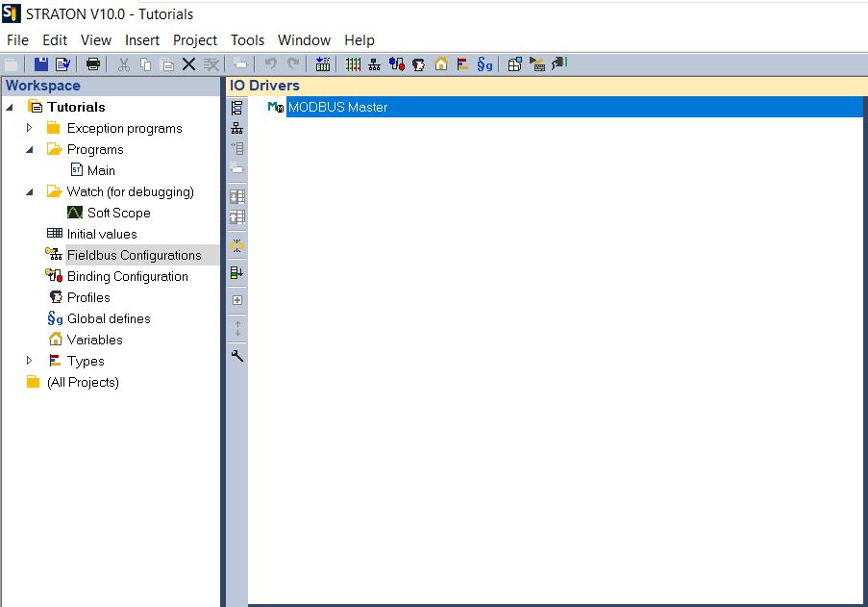Select Binding Configuration in Workspace tree

(x=127, y=276)
